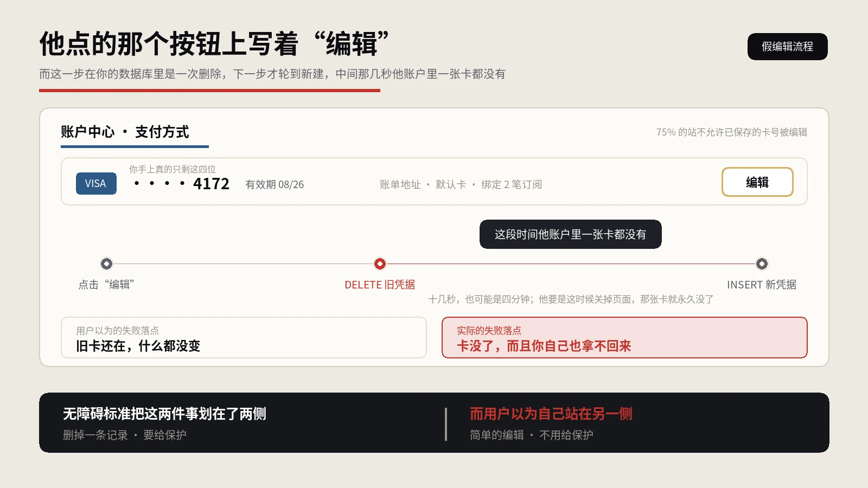Select the 账户中心 · 支付方式 tab
This screenshot has width=868, height=488.
click(125, 132)
